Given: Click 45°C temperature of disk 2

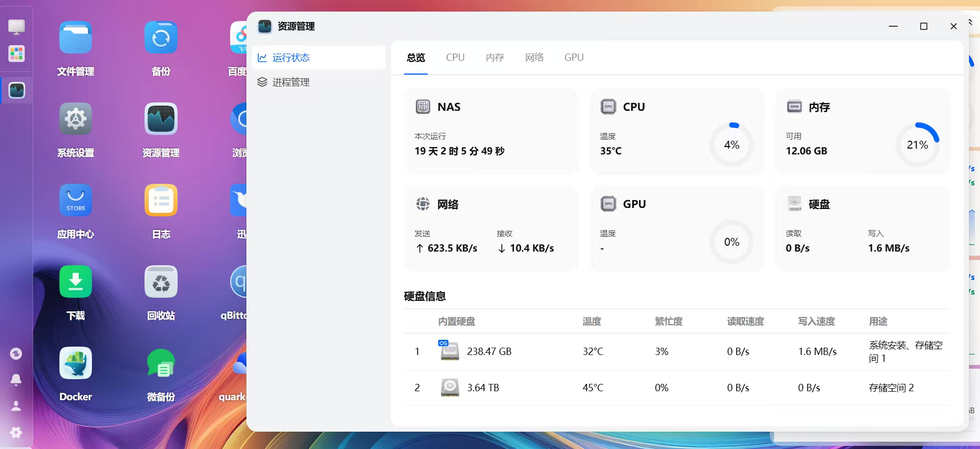Looking at the screenshot, I should [x=593, y=388].
